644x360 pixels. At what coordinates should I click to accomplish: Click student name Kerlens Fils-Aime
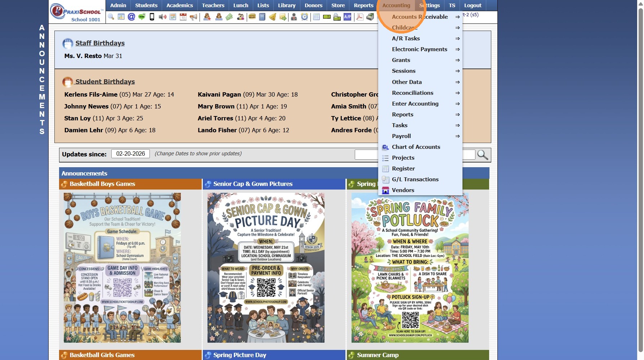91,94
